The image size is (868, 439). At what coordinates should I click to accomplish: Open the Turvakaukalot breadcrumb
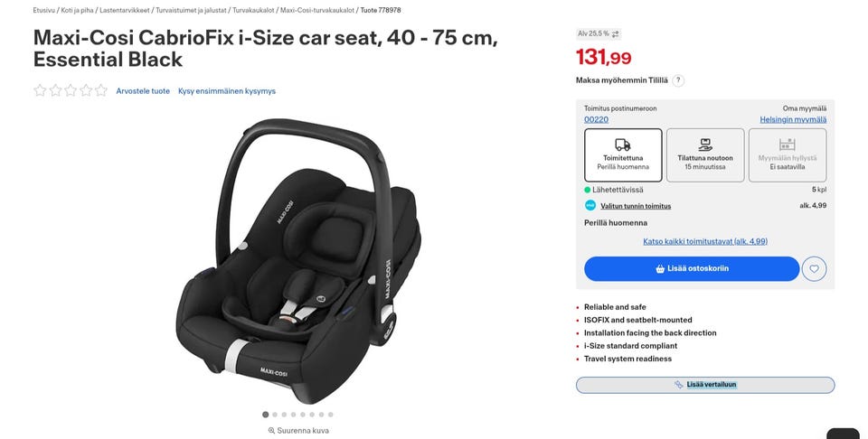253,10
